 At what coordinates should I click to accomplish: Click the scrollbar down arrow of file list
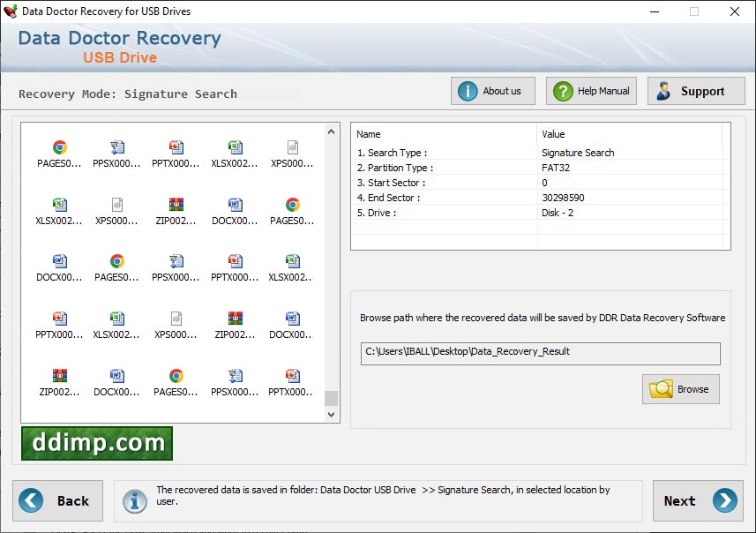tap(331, 413)
